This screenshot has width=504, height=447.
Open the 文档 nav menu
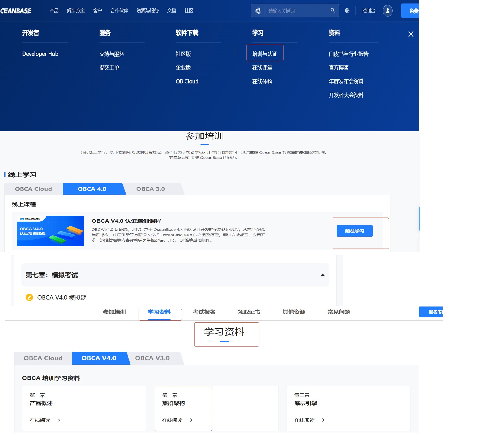click(x=172, y=11)
